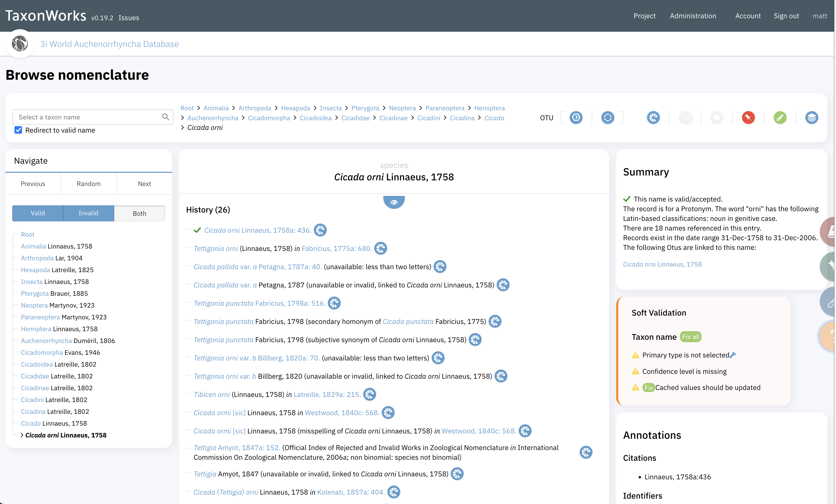Toggle the eye visibility button above History

point(394,202)
